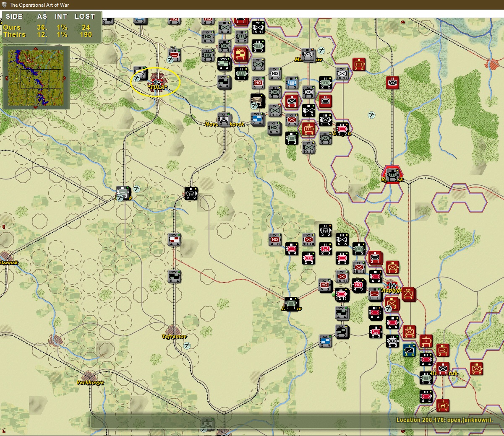Select the isolated black unit 1-1 on the river
504x436 pixels.
coord(292,304)
